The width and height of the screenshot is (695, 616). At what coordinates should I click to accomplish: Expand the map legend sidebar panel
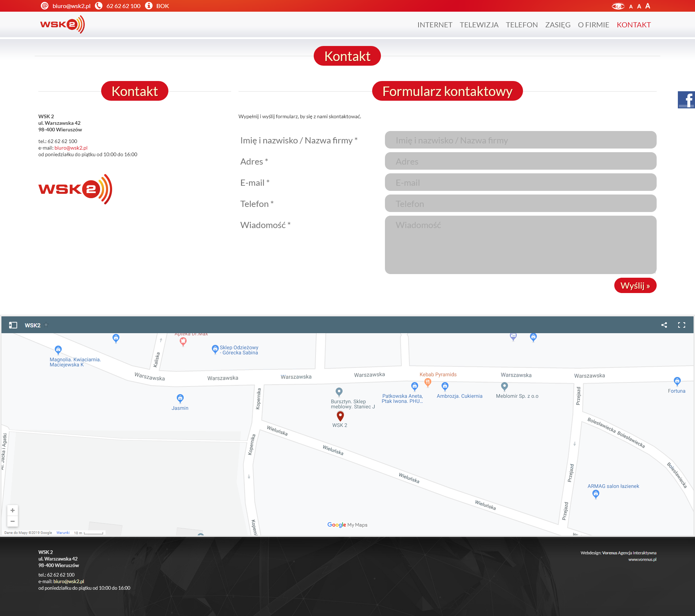(13, 325)
